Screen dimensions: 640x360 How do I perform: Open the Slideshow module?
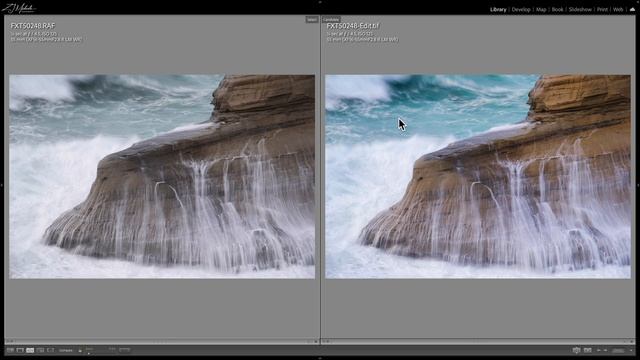[x=580, y=9]
